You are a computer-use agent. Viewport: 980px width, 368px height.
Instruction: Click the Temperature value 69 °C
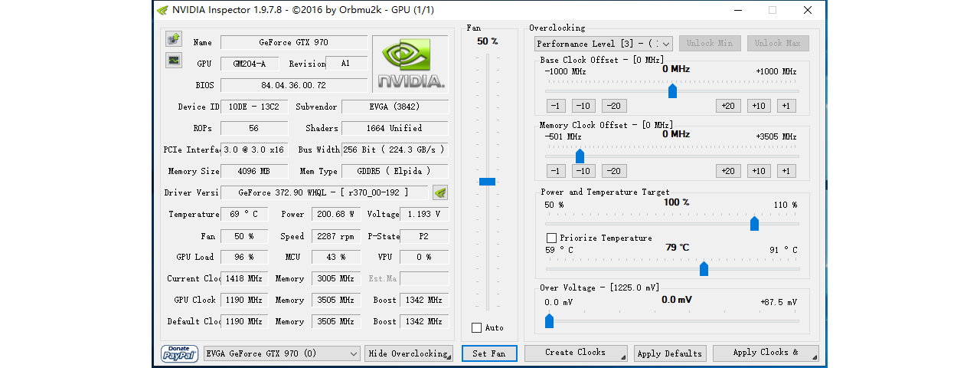(244, 215)
